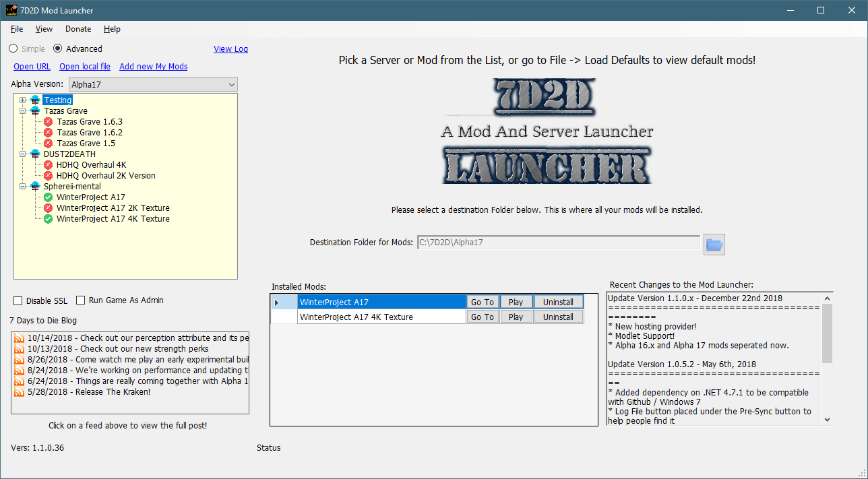Open the File menu
Viewport: 868px width, 479px height.
coord(17,29)
